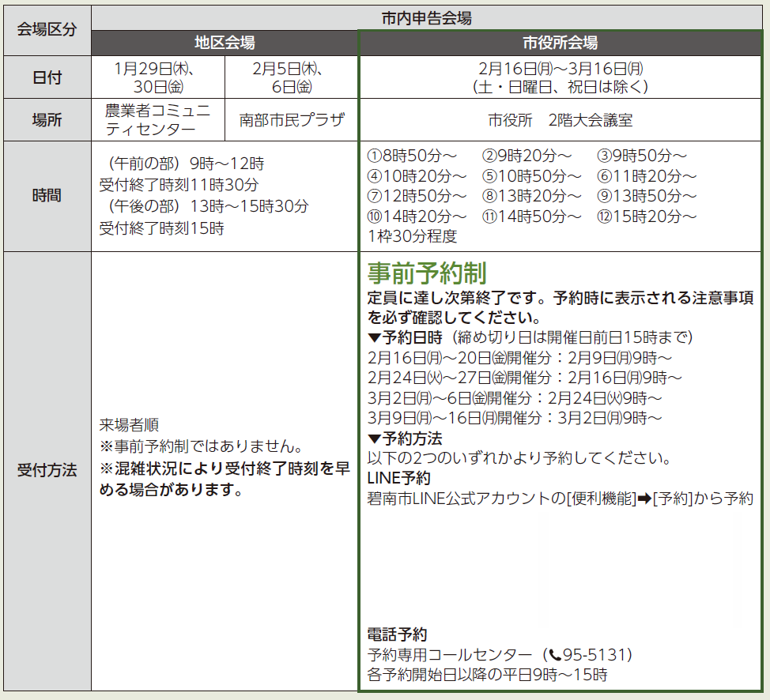Viewport: 770px width, 700px height.
Task: Click the right arrow after [便利機能]
Action: point(644,499)
